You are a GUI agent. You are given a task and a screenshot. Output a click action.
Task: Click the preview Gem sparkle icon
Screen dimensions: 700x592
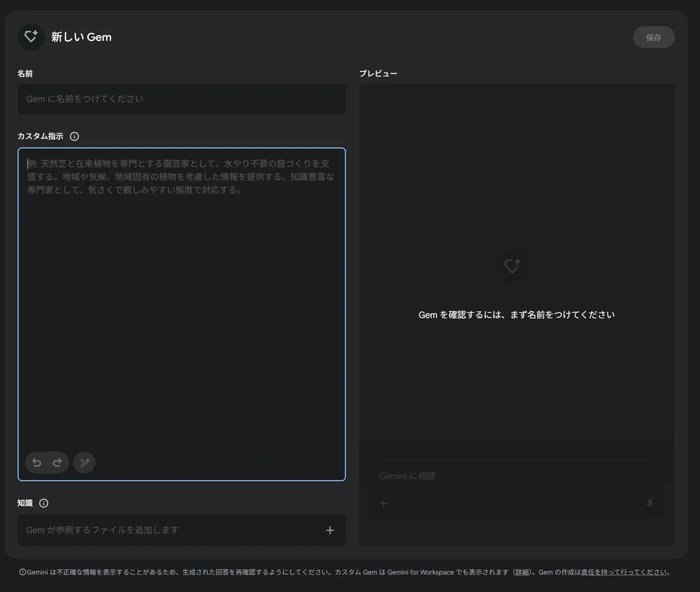(x=512, y=266)
